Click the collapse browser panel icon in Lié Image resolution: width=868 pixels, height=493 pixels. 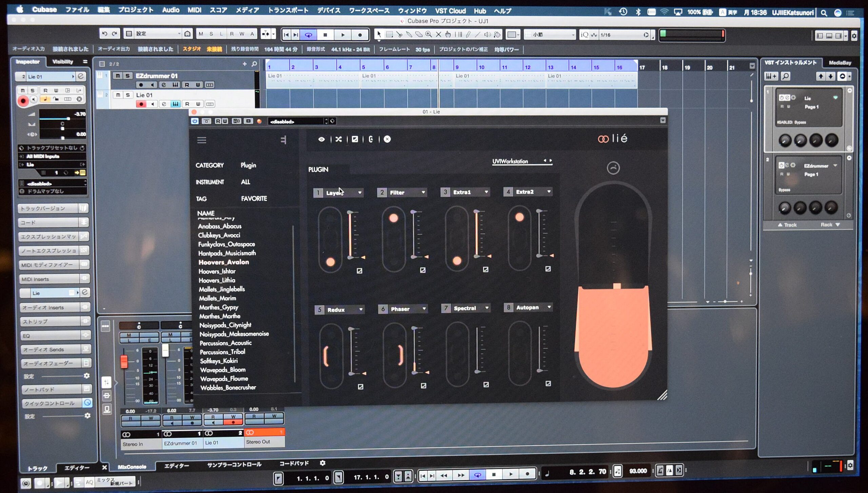(284, 140)
